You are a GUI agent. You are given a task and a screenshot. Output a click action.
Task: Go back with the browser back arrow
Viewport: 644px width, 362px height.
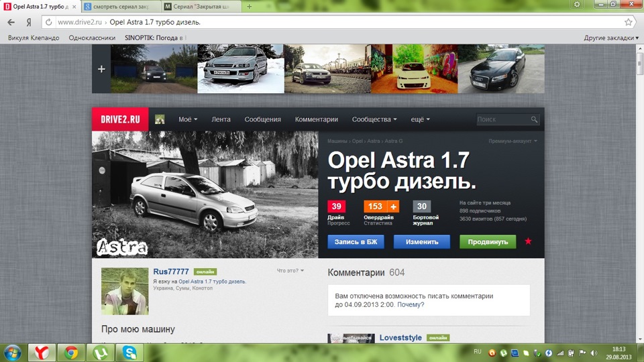pyautogui.click(x=11, y=22)
